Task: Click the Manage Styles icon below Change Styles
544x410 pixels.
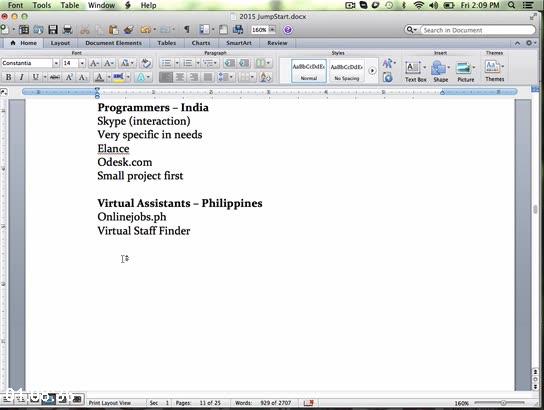Action: 388,77
